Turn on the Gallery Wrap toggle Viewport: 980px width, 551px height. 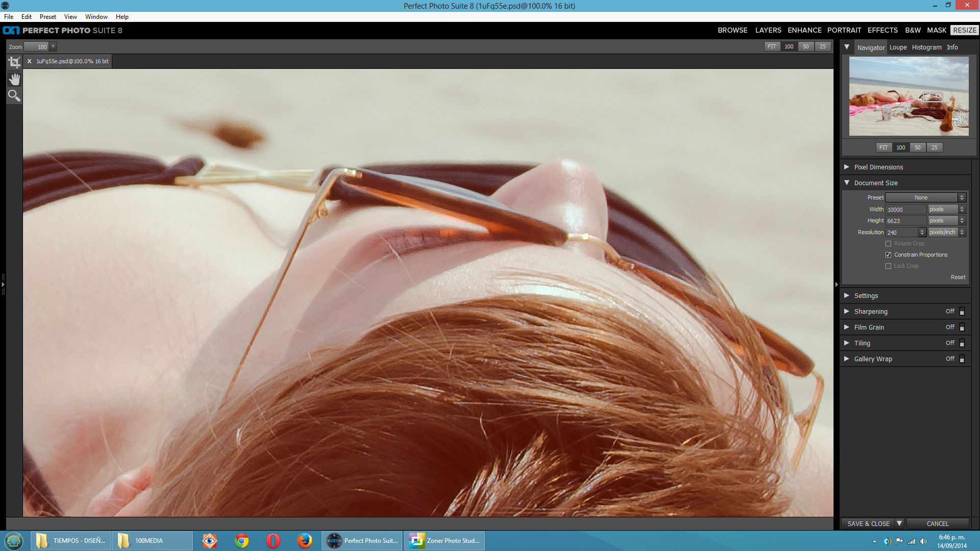coord(962,359)
